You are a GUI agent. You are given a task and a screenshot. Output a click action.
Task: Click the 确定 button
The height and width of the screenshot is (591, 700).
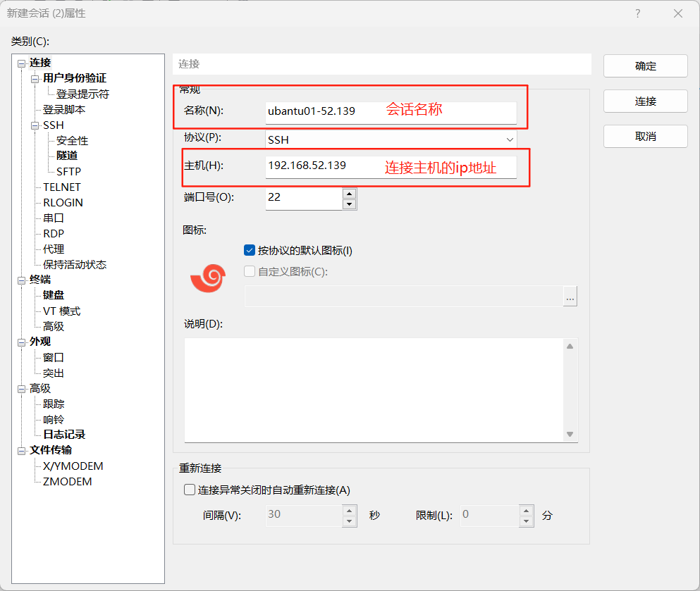646,66
